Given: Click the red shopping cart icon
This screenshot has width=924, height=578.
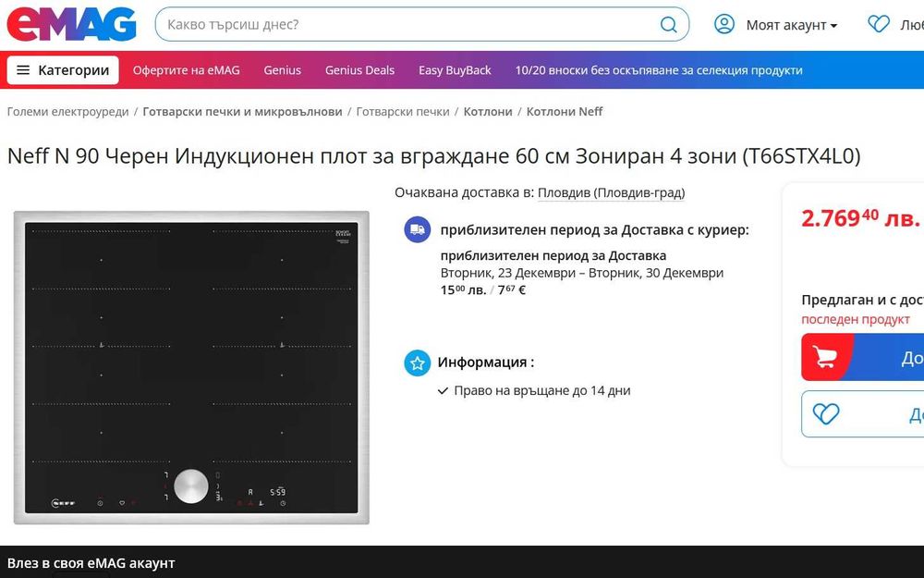Looking at the screenshot, I should (x=824, y=357).
